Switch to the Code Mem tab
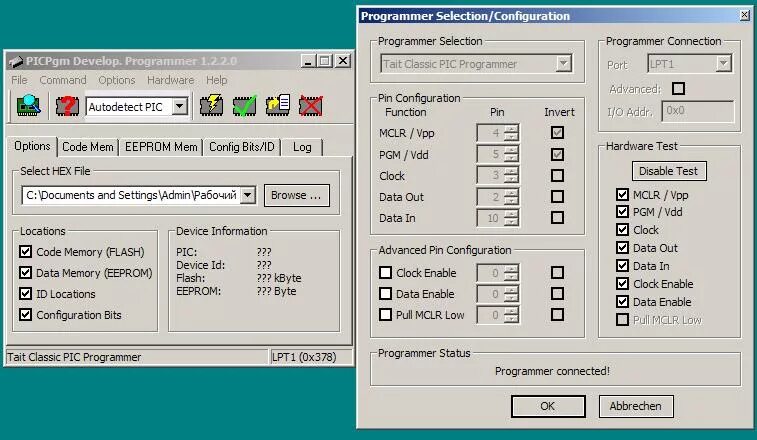757x440 pixels. click(x=88, y=147)
